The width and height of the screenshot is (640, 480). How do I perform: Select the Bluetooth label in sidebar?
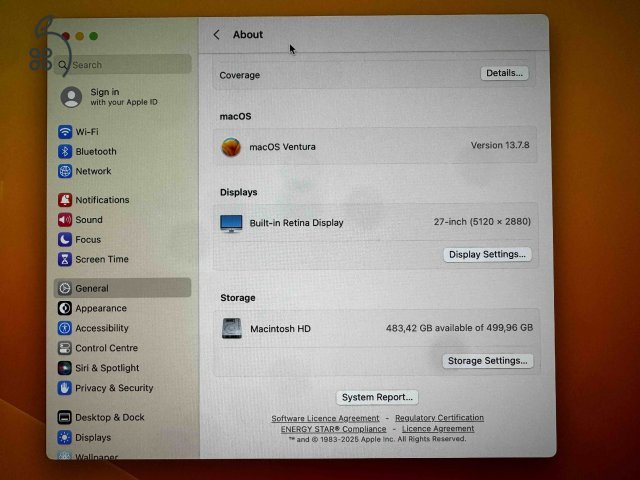96,151
